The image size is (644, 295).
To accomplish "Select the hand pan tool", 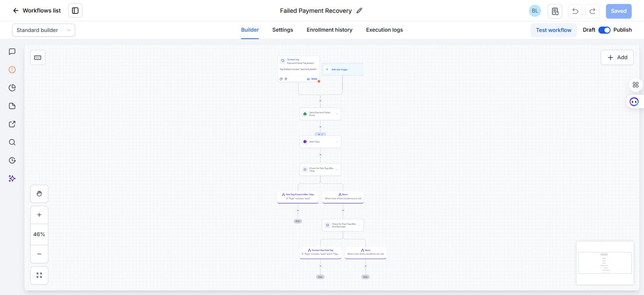I will click(x=39, y=194).
